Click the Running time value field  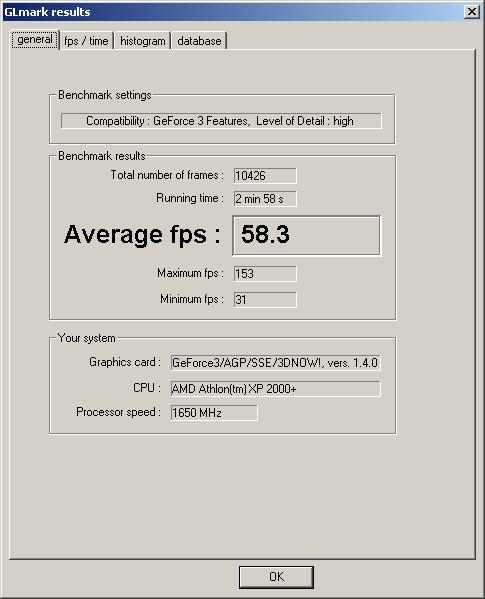[x=265, y=199]
